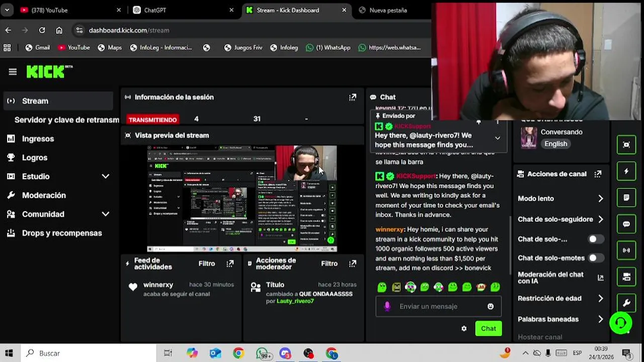Screen dimensions: 644x362
Task: Click the broadcast signal icon in right sidebar
Action: coord(626,250)
